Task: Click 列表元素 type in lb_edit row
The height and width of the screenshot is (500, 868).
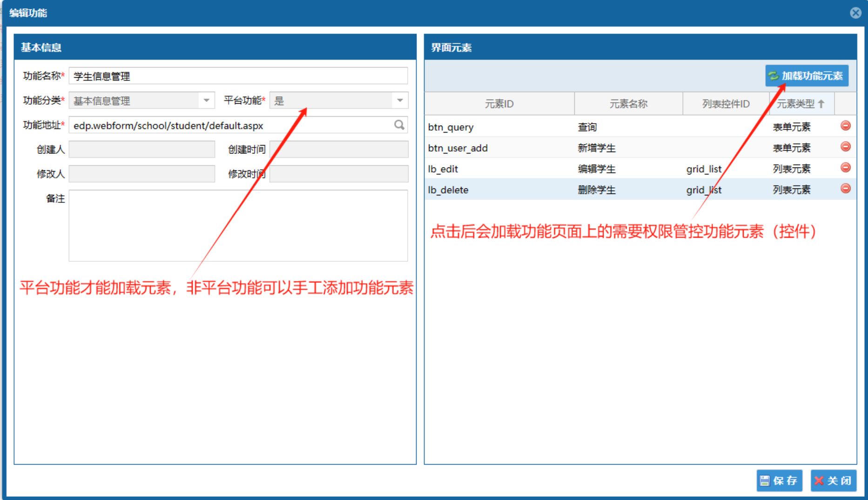Action: (x=792, y=169)
